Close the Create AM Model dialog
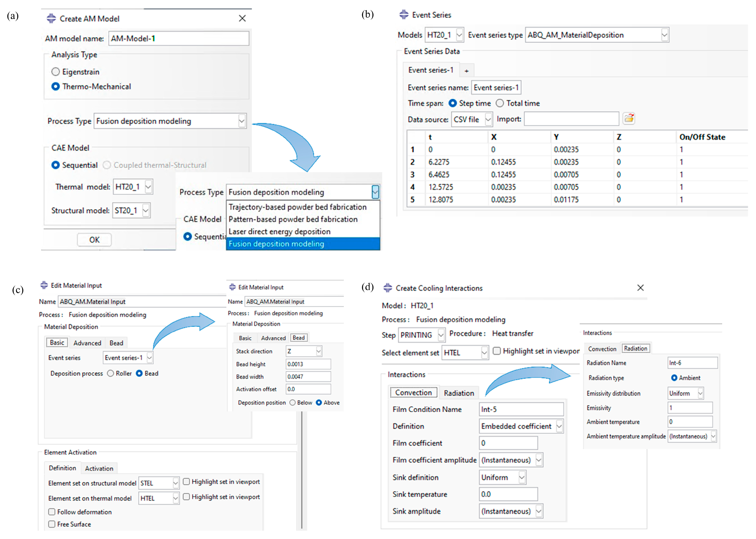The image size is (756, 539). pos(242,19)
